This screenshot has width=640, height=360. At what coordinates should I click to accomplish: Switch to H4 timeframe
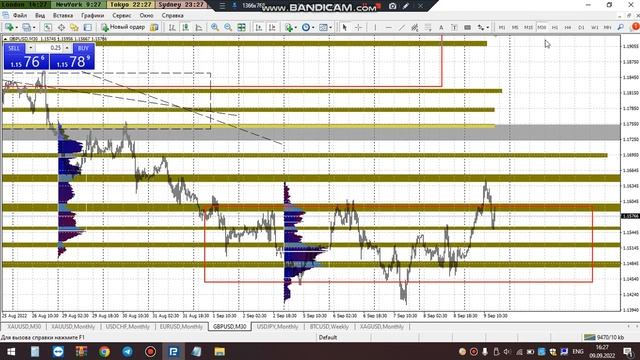[x=568, y=27]
